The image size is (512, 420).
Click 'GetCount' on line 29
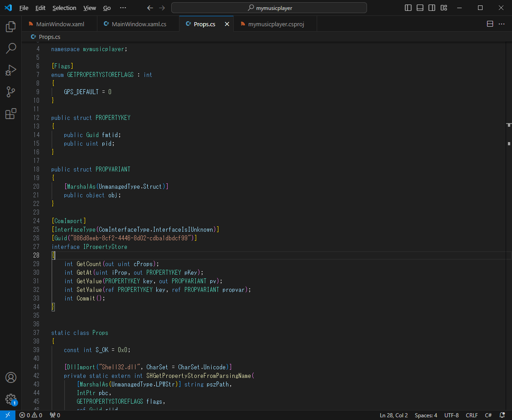(x=89, y=264)
